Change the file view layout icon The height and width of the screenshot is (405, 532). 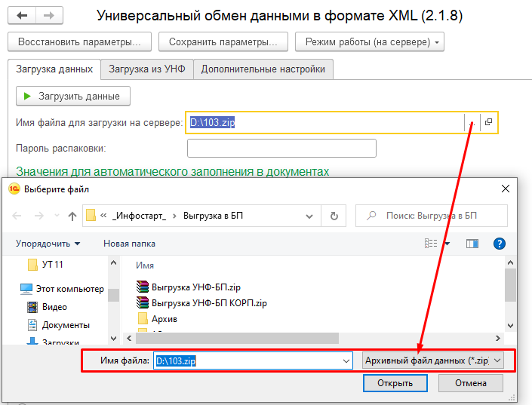click(x=431, y=243)
